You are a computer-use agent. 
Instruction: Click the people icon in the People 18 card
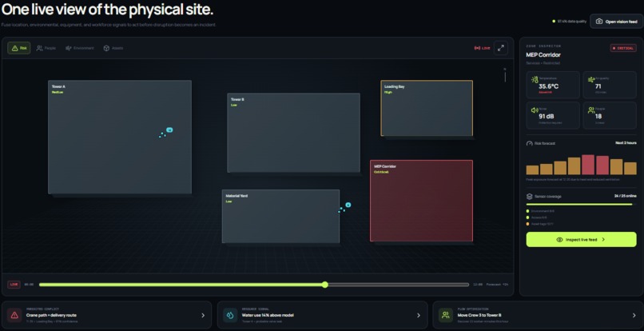591,110
